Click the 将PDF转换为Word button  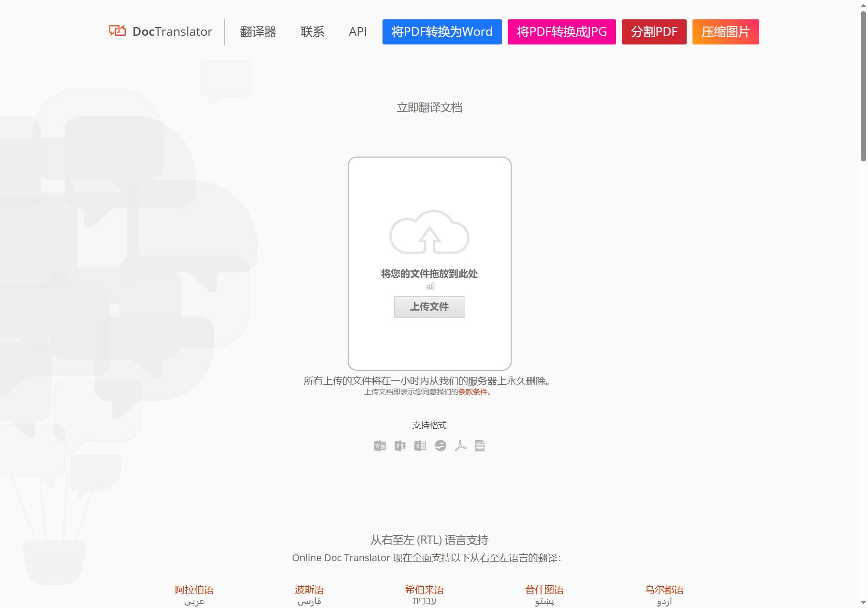point(442,32)
